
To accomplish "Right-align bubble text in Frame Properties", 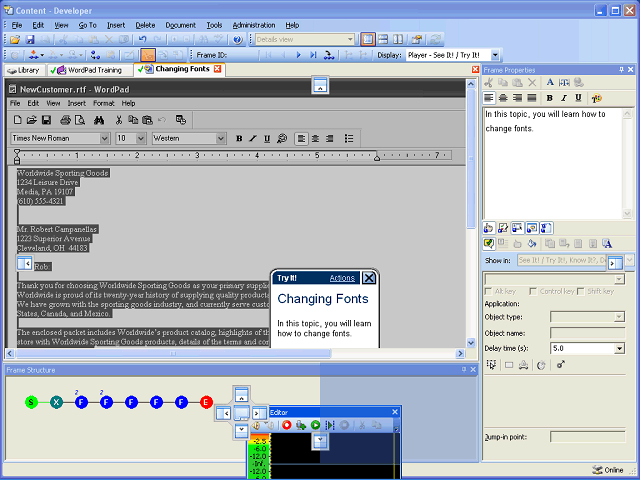I will [517, 98].
